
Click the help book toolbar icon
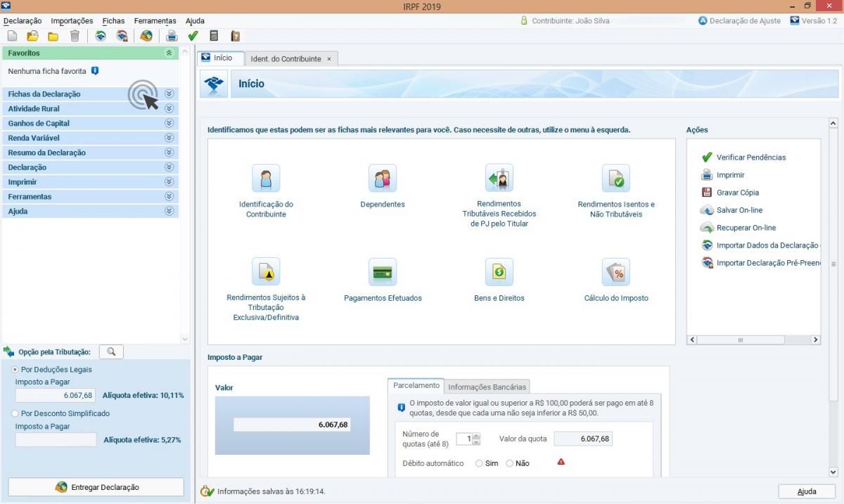point(236,36)
